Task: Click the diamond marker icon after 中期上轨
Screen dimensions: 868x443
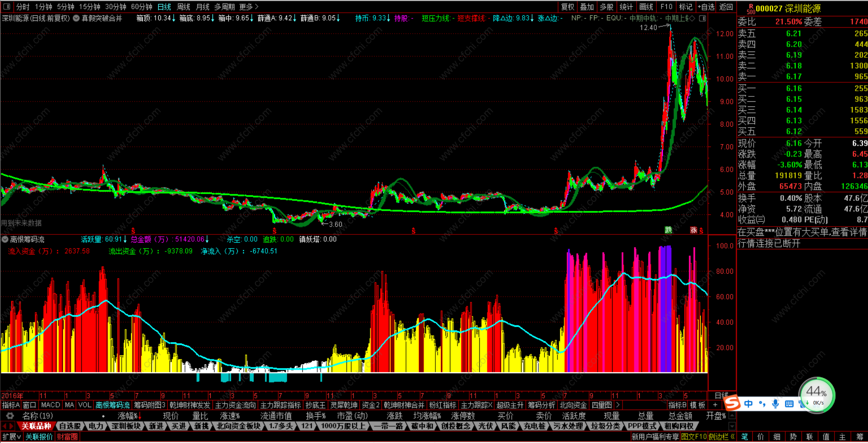Action: (692, 18)
